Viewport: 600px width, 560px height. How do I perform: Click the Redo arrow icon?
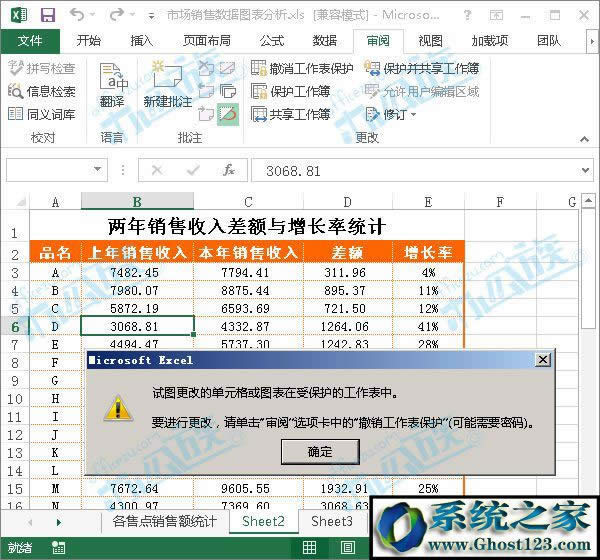116,15
